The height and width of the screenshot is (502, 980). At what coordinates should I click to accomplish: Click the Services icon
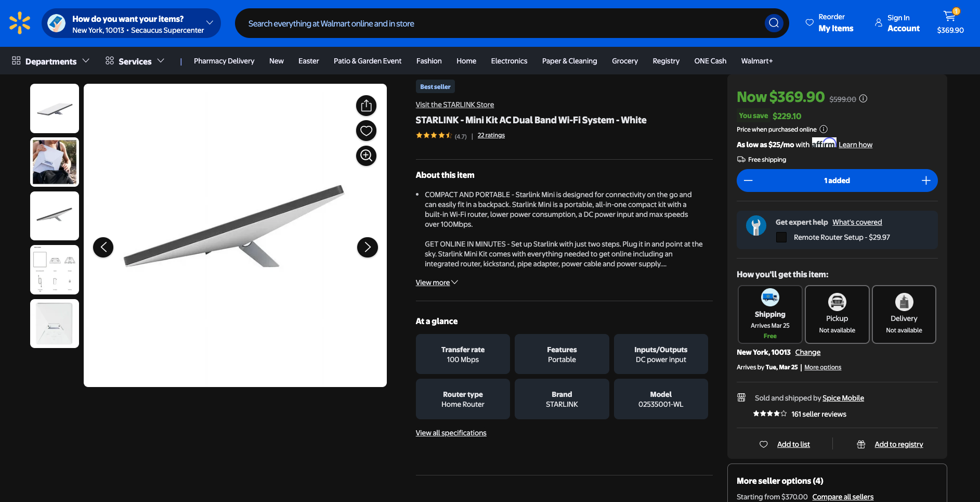pos(109,61)
